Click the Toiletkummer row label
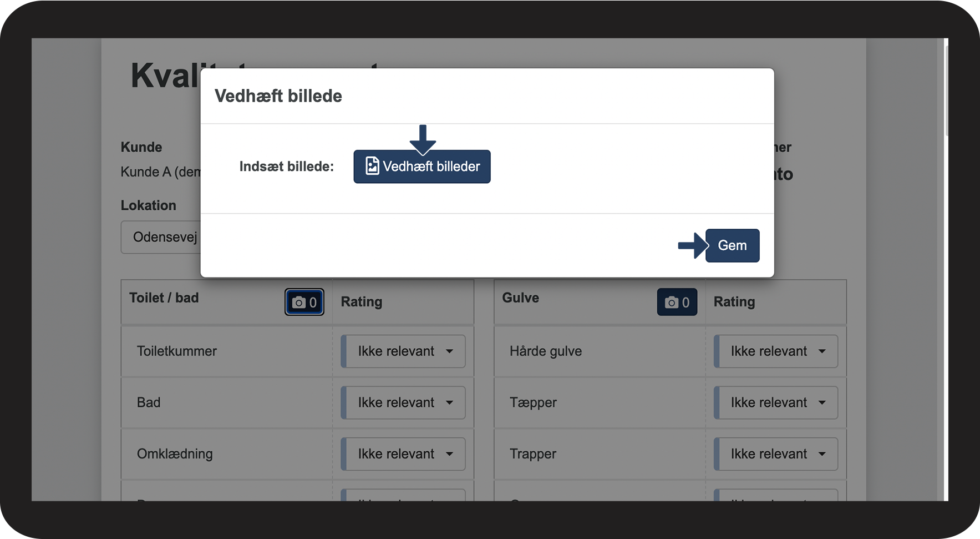 (177, 351)
